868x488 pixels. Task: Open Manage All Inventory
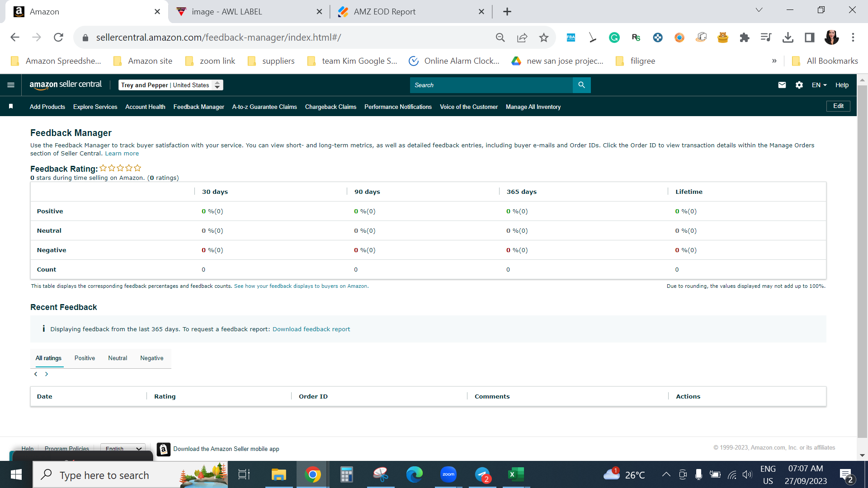tap(533, 107)
